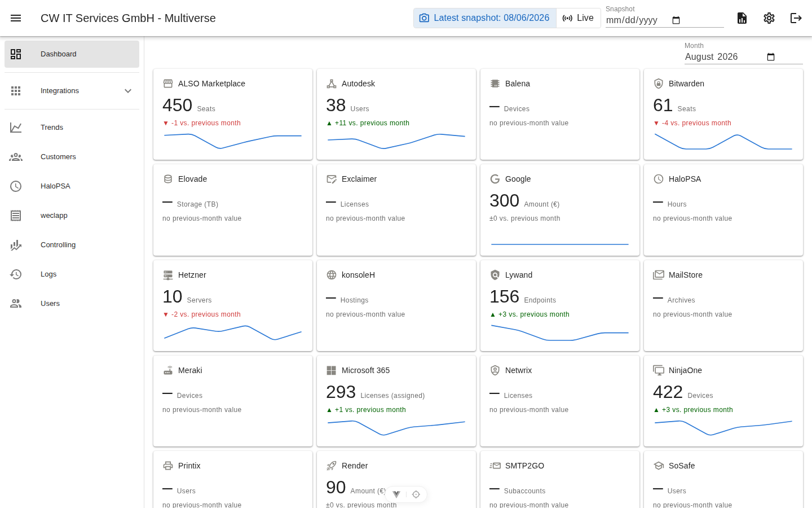Click the ALSO Marketplace sparkline chart

[233, 141]
